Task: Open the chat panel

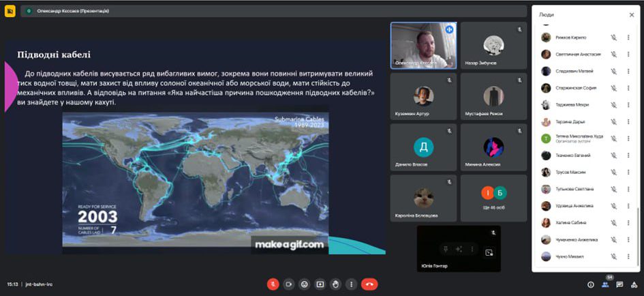Action: (x=619, y=284)
